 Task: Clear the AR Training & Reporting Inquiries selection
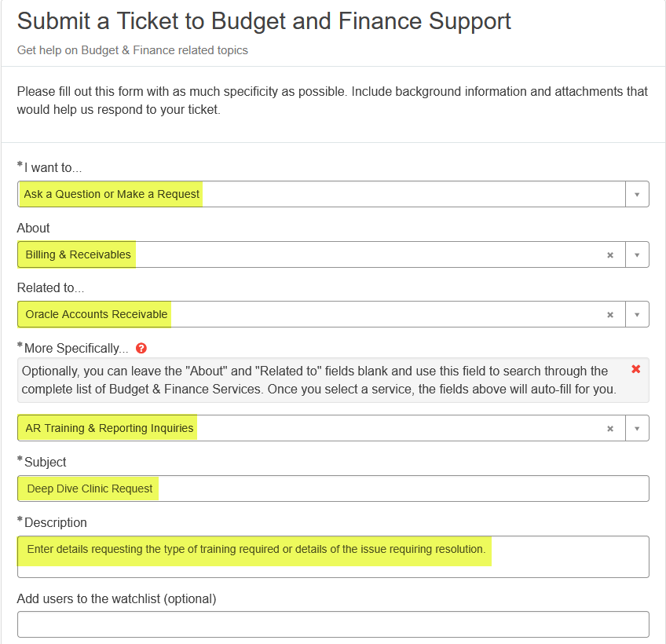point(610,428)
